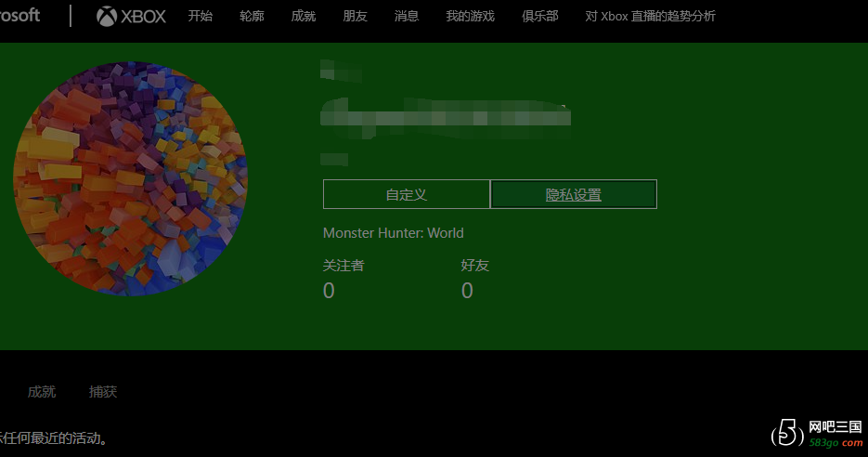This screenshot has height=457, width=868.
Task: Click the Monster Hunter: World text
Action: click(393, 232)
